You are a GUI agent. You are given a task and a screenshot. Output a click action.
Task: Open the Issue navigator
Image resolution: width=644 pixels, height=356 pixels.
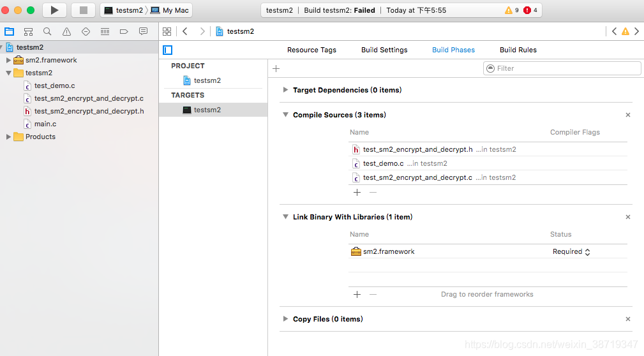(66, 32)
